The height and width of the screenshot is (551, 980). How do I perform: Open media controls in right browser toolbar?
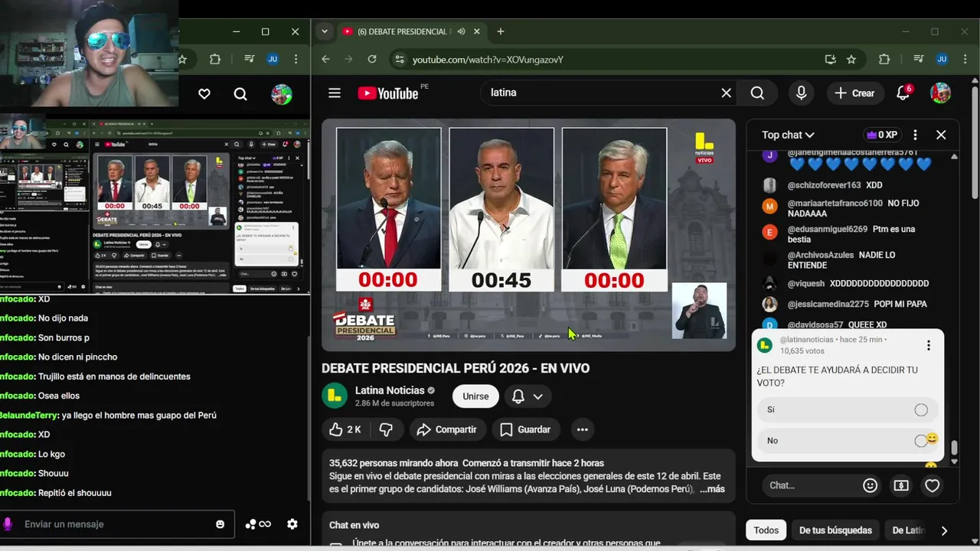[x=918, y=59]
